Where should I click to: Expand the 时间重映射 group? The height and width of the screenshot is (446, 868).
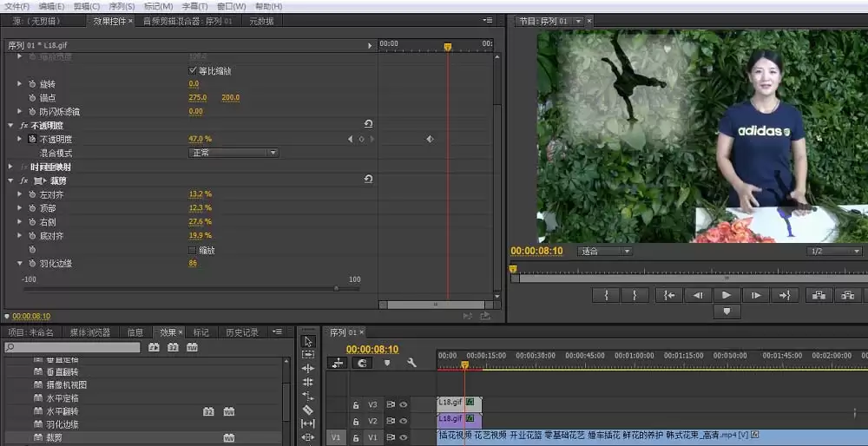pos(10,167)
